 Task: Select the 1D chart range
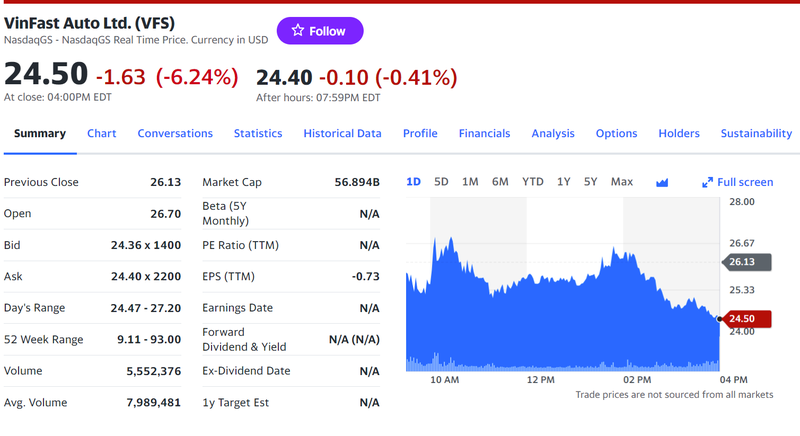(x=414, y=181)
